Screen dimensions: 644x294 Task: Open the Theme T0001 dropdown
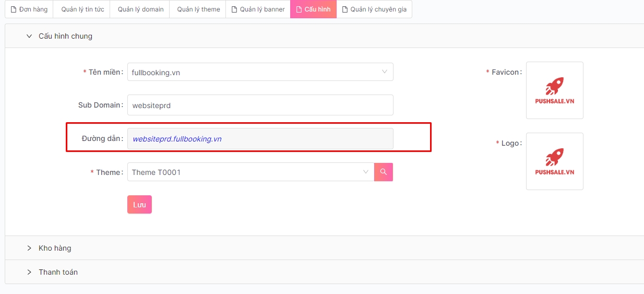click(x=249, y=172)
